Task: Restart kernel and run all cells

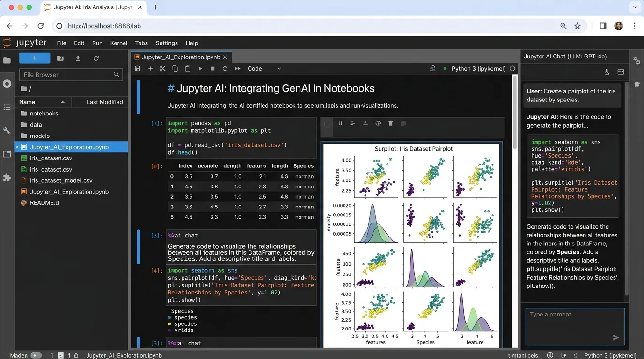Action: click(x=238, y=69)
